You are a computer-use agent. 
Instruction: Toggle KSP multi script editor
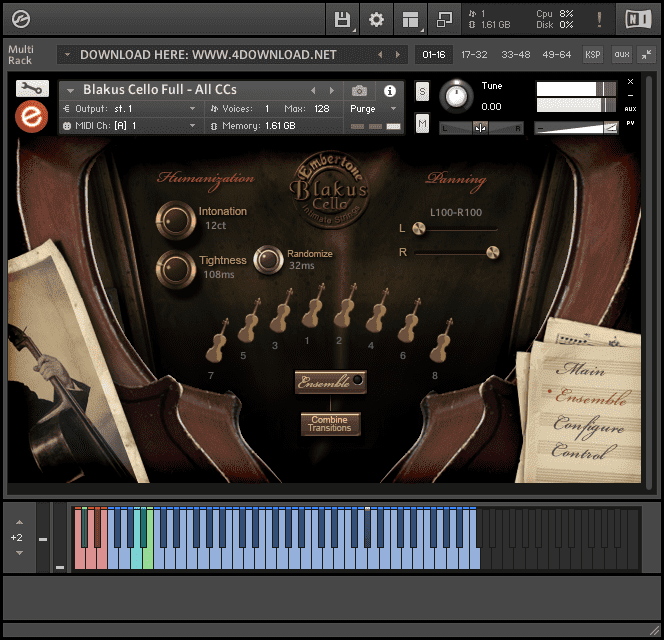[x=592, y=55]
